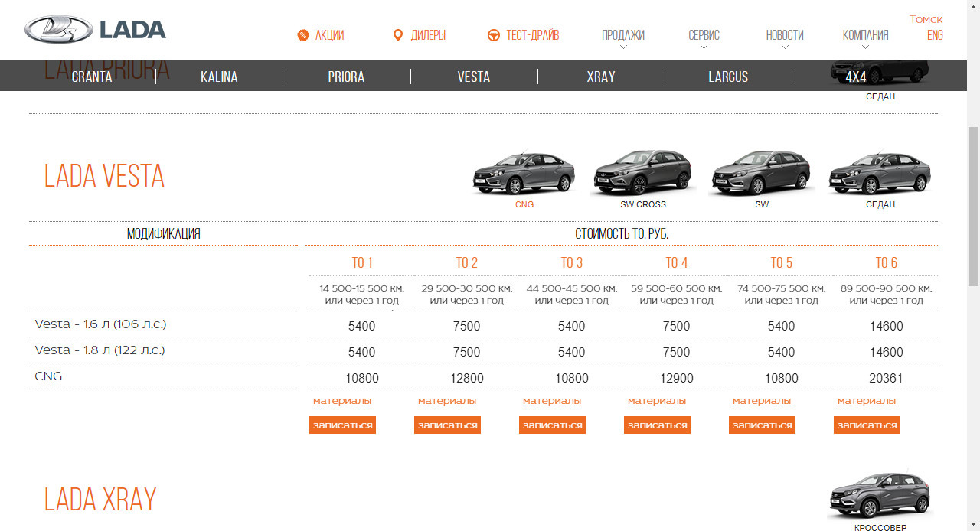The image size is (980, 531).
Task: Select KALINA in model bar
Action: tap(219, 77)
